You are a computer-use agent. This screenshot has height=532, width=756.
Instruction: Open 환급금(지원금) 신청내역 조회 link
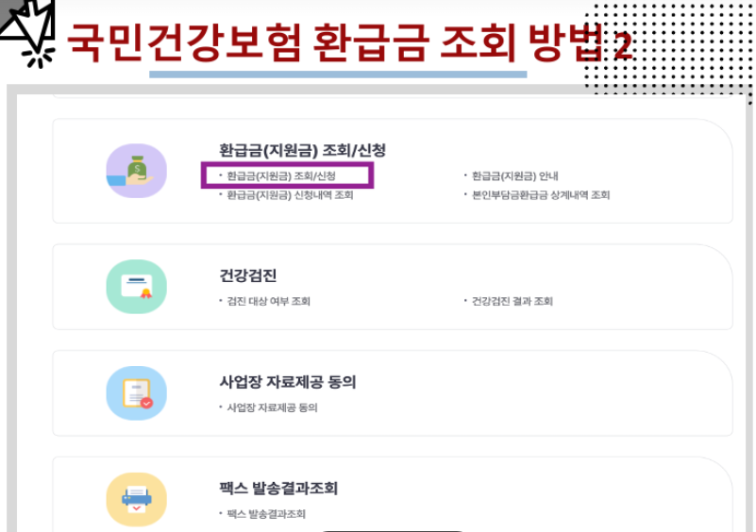pyautogui.click(x=291, y=195)
